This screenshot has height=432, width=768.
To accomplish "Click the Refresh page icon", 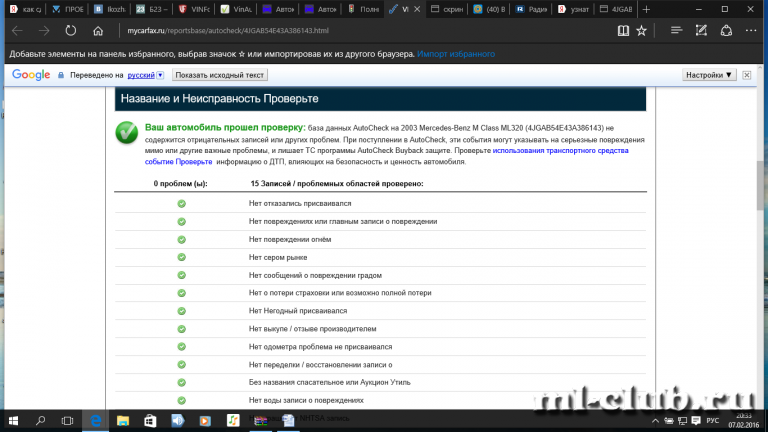I will (71, 30).
